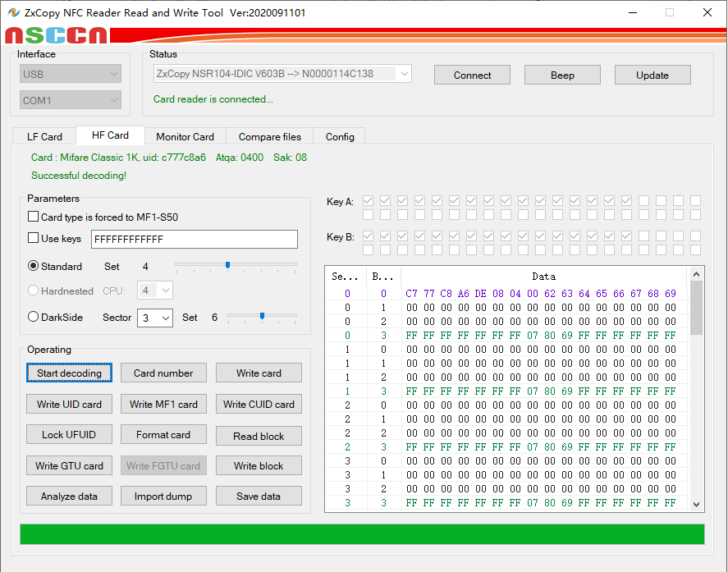
Task: Click the keys input field with FFFFFFFFFFFF
Action: click(194, 239)
